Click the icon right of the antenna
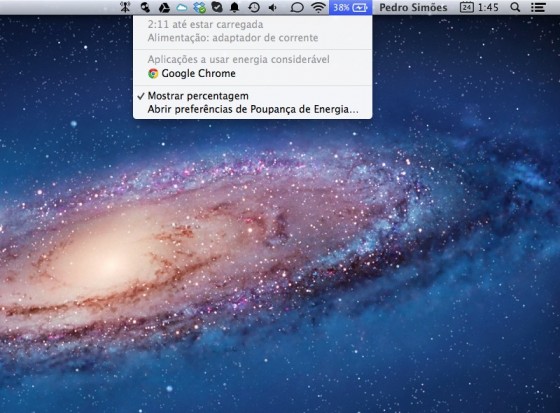Viewport: 560px width, 413px height. [145, 7]
